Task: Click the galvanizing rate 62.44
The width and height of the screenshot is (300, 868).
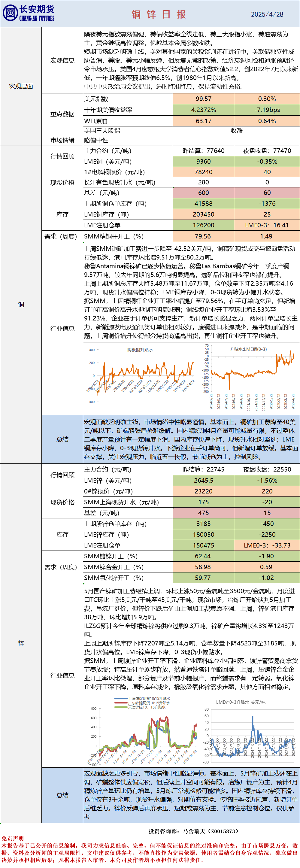Action: [x=204, y=556]
